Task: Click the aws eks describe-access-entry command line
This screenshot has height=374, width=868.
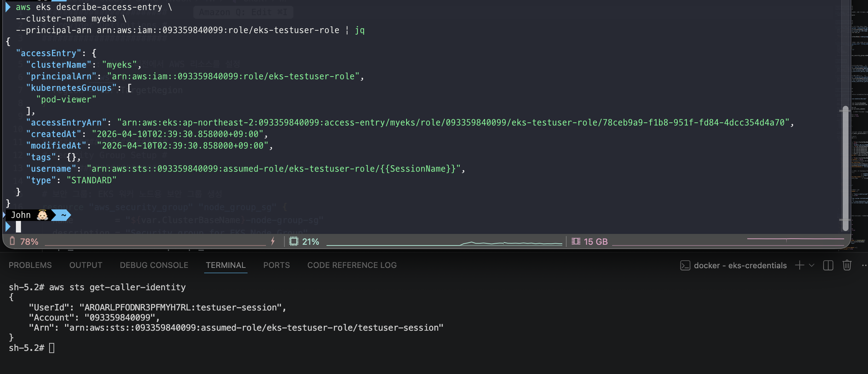Action: click(x=94, y=7)
